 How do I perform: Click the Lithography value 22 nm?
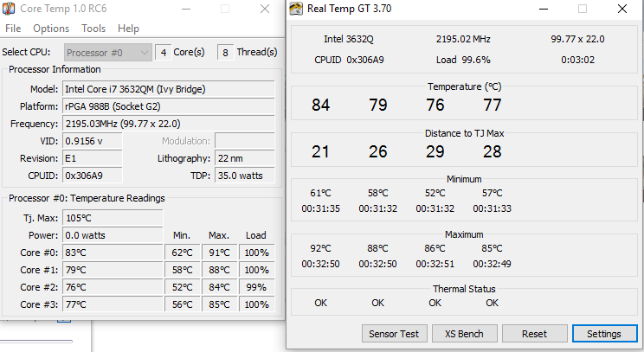click(x=245, y=158)
